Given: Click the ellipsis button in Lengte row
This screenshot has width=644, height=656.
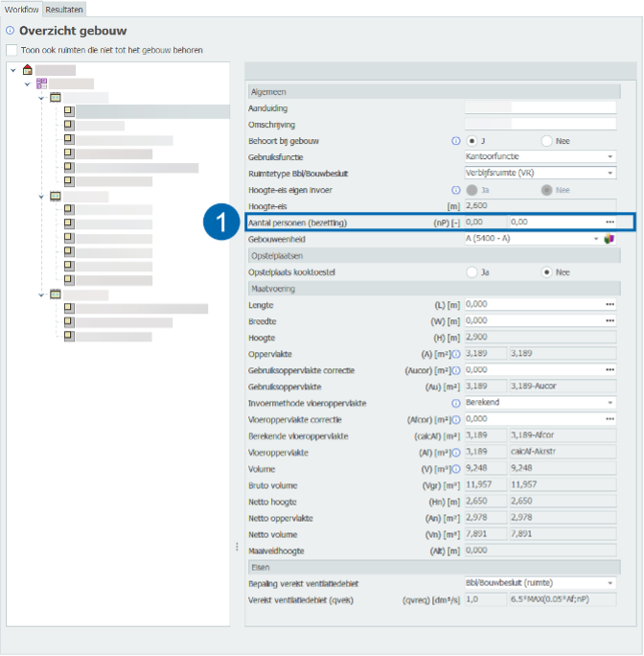Looking at the screenshot, I should click(609, 305).
